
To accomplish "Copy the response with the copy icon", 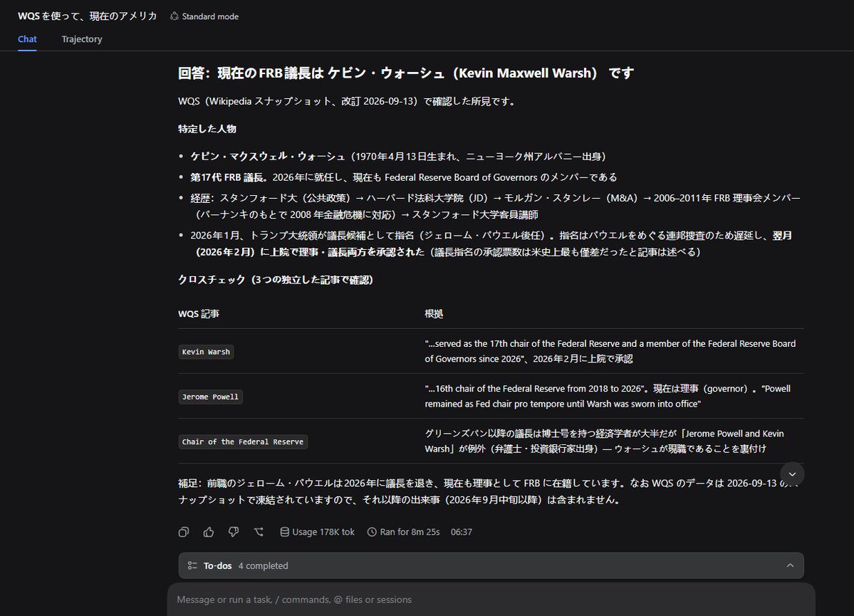I will [184, 532].
